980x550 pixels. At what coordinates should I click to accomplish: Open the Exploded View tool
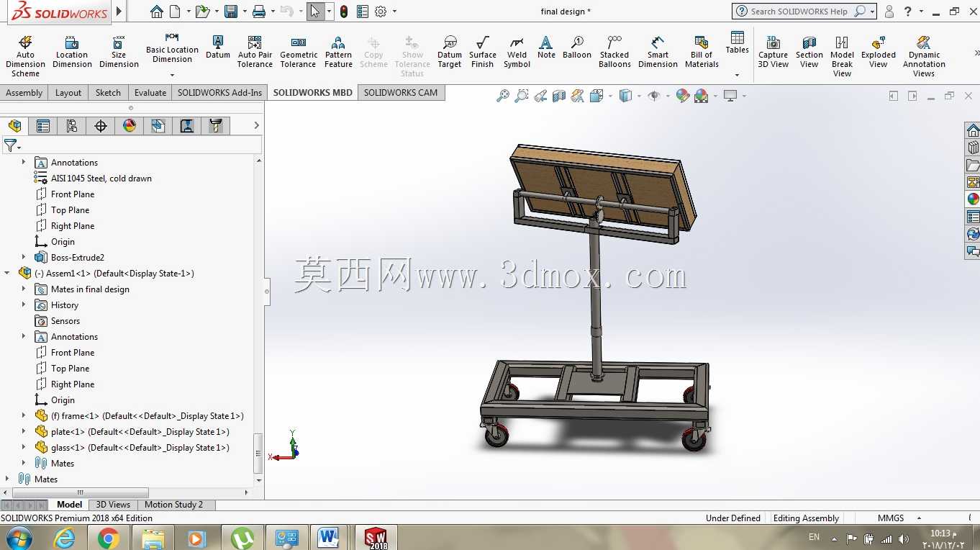[x=879, y=52]
